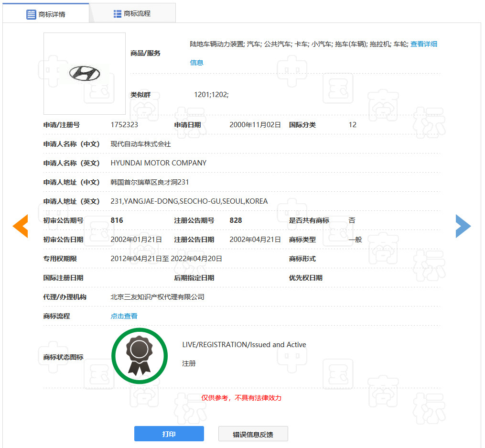The width and height of the screenshot is (485, 448).
Task: Switch to the 商标流程 tab
Action: tap(132, 13)
